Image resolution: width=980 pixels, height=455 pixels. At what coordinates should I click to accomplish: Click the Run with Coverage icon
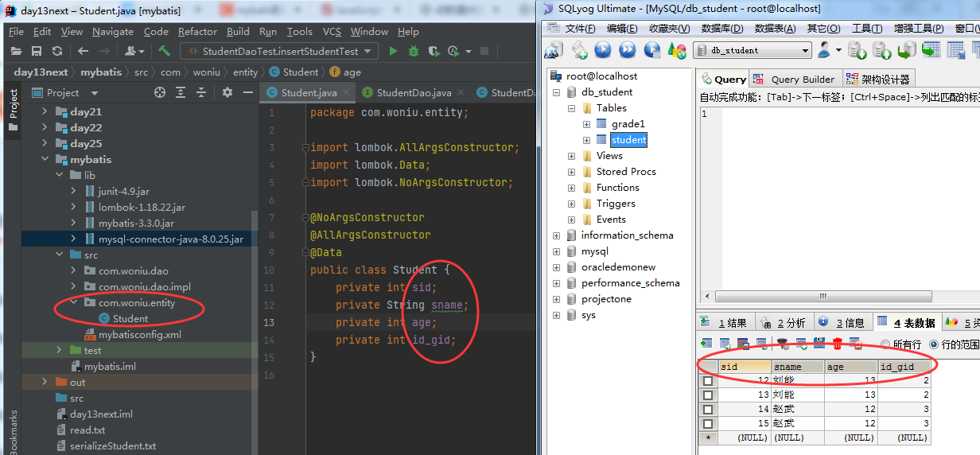(x=434, y=51)
